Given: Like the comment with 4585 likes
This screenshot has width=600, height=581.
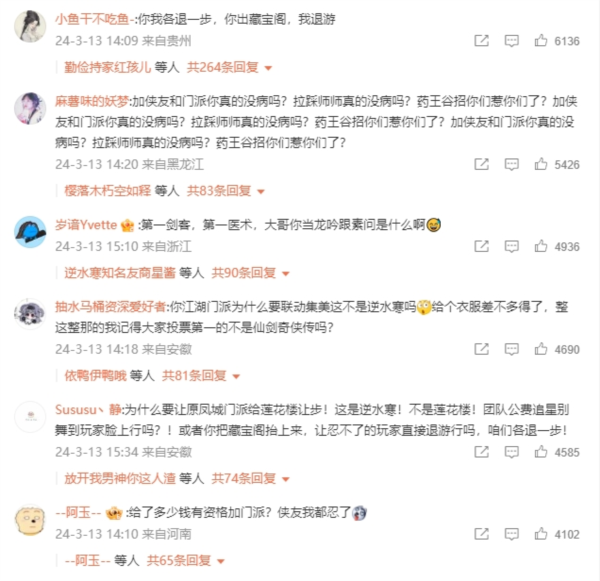Looking at the screenshot, I should point(541,452).
